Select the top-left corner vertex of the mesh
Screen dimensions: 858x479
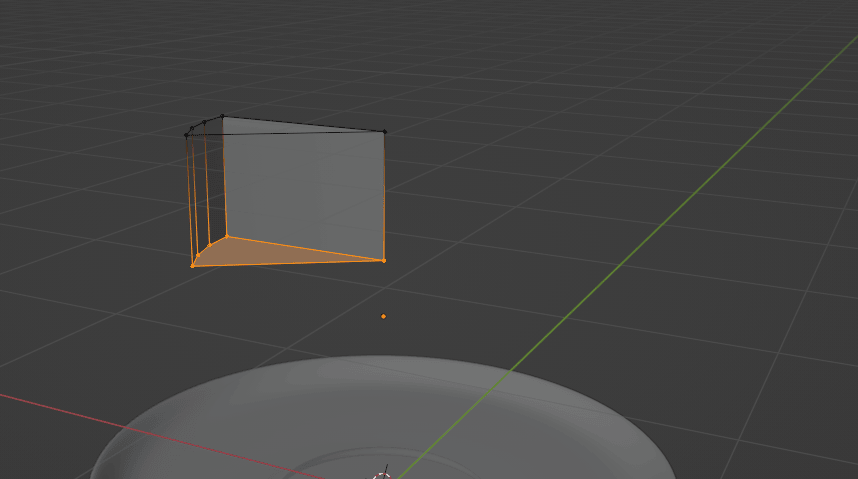click(187, 134)
